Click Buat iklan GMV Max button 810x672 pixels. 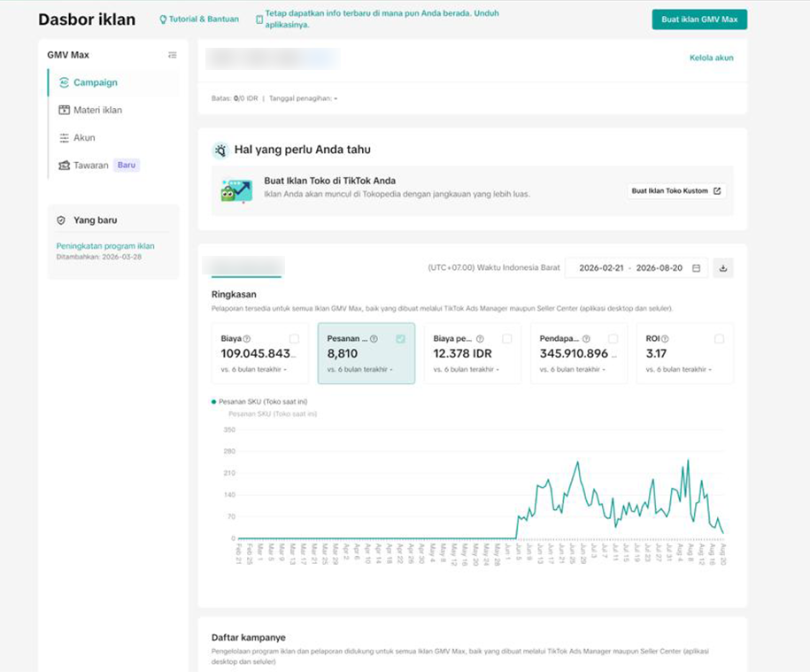(699, 19)
